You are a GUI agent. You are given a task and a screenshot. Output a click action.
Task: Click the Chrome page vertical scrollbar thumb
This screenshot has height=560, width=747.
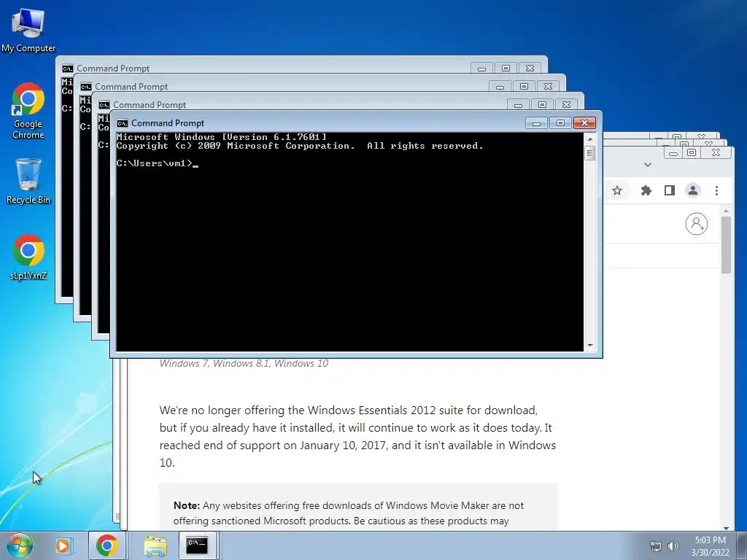tap(726, 245)
